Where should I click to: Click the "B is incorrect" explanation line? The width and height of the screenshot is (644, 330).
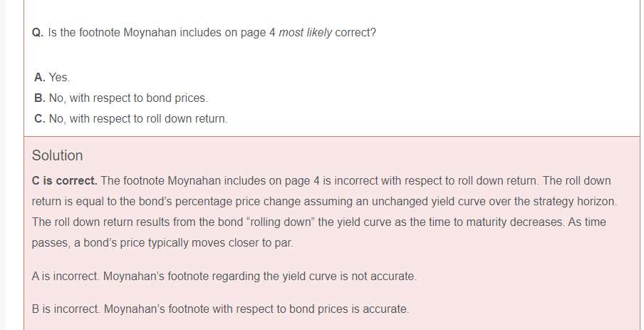(x=220, y=309)
